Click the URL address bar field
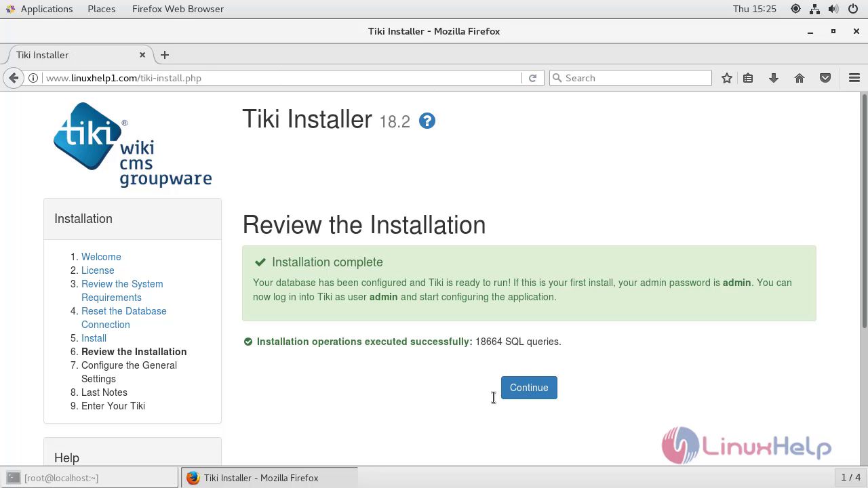 283,78
